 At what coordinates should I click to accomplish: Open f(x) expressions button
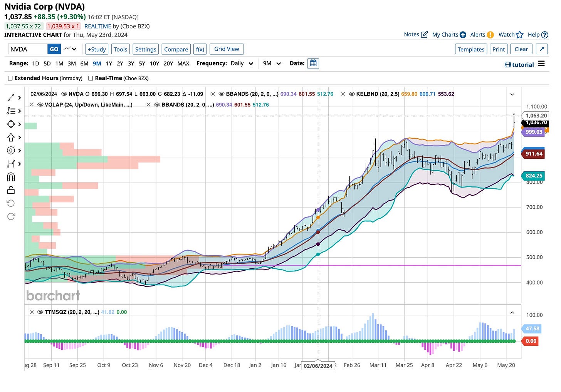click(200, 49)
